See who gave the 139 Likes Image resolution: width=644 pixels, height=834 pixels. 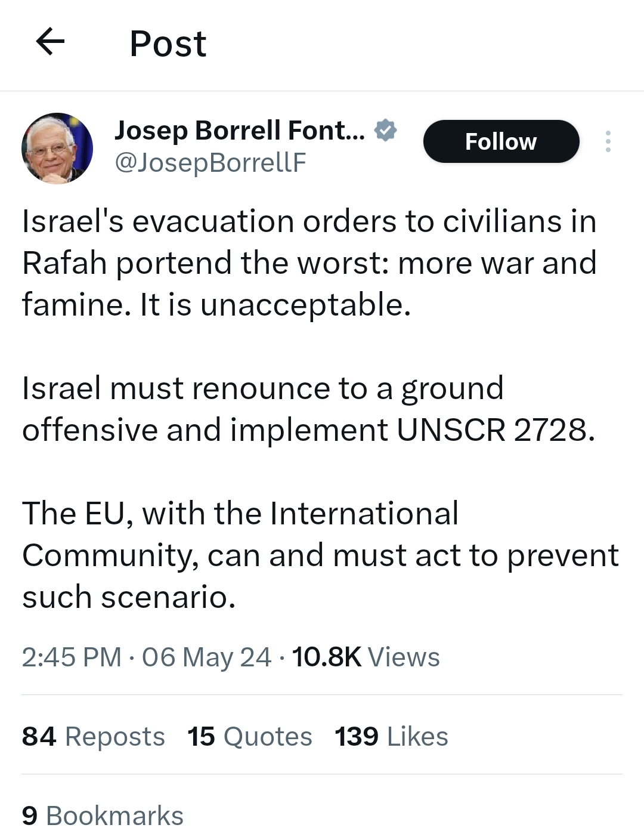pyautogui.click(x=391, y=736)
